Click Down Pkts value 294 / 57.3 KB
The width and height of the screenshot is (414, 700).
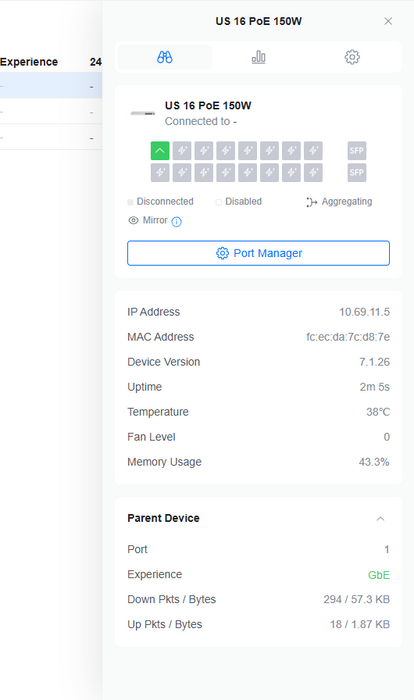(x=356, y=600)
